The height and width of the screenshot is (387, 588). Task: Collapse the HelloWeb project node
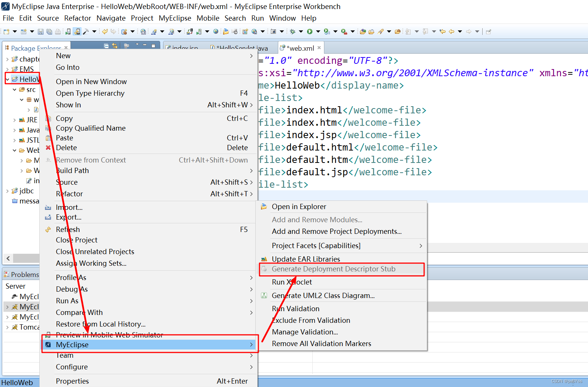pos(7,79)
